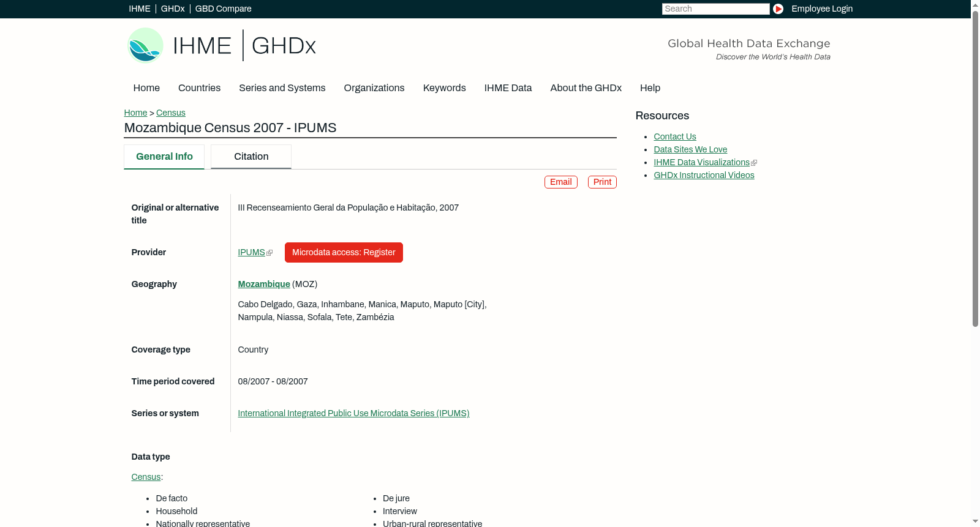The height and width of the screenshot is (527, 980).
Task: Click the Search input field
Action: 715,9
